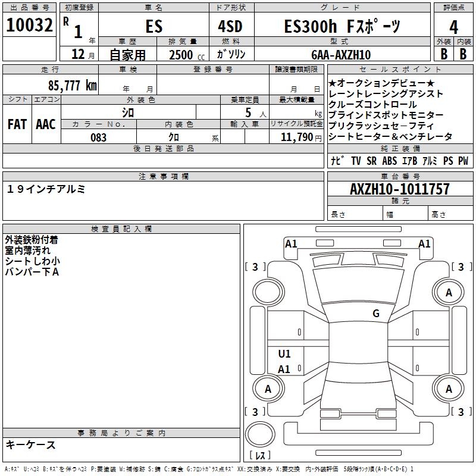Select TV equipment label

coord(356,161)
